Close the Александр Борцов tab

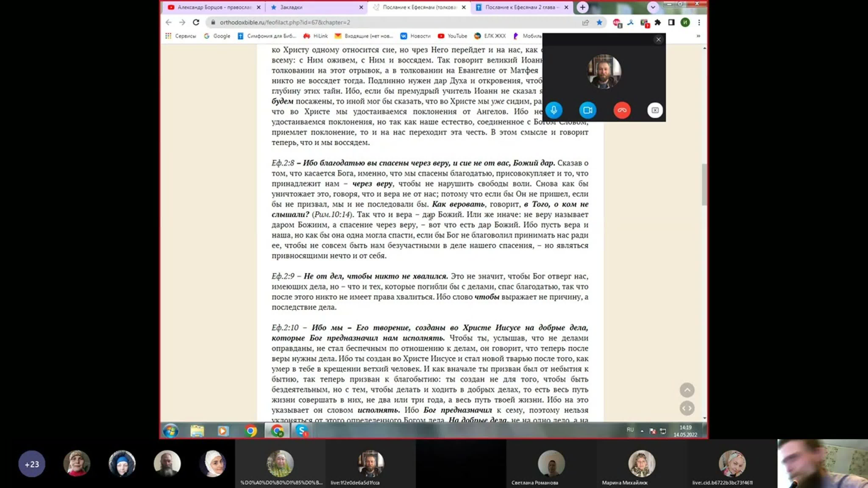point(259,7)
